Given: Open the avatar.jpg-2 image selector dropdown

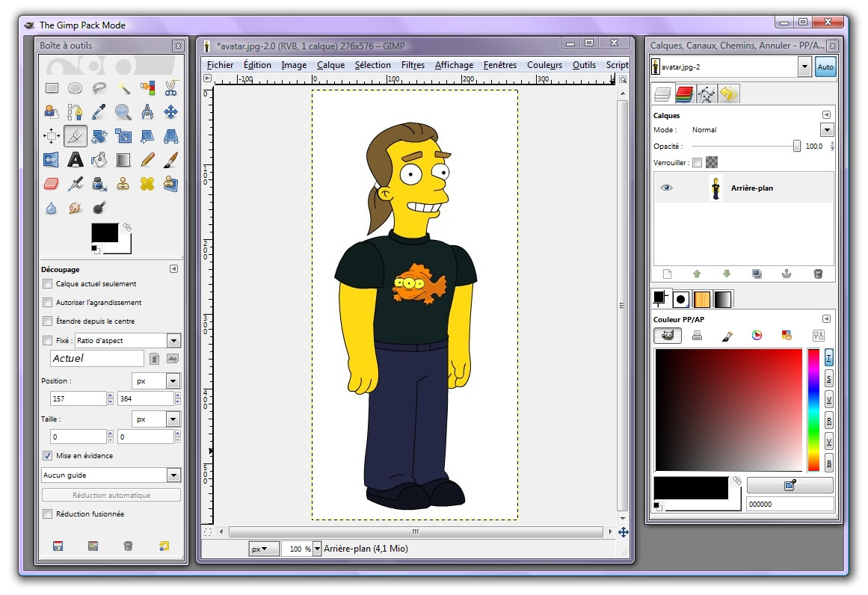Looking at the screenshot, I should pyautogui.click(x=805, y=67).
